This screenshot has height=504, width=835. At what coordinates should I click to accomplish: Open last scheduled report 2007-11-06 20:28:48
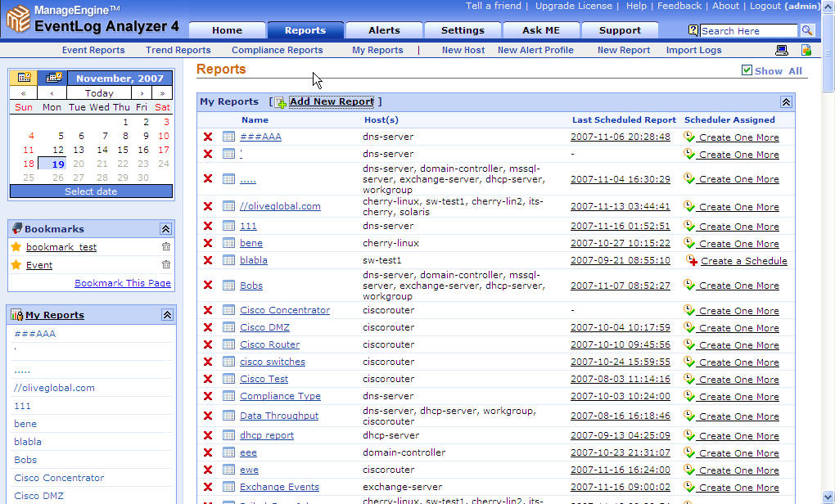[x=621, y=137]
